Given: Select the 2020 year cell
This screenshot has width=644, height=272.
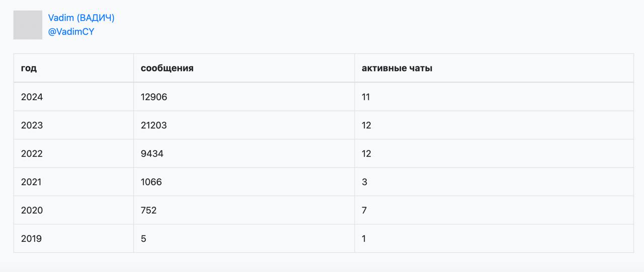Looking at the screenshot, I should (32, 210).
